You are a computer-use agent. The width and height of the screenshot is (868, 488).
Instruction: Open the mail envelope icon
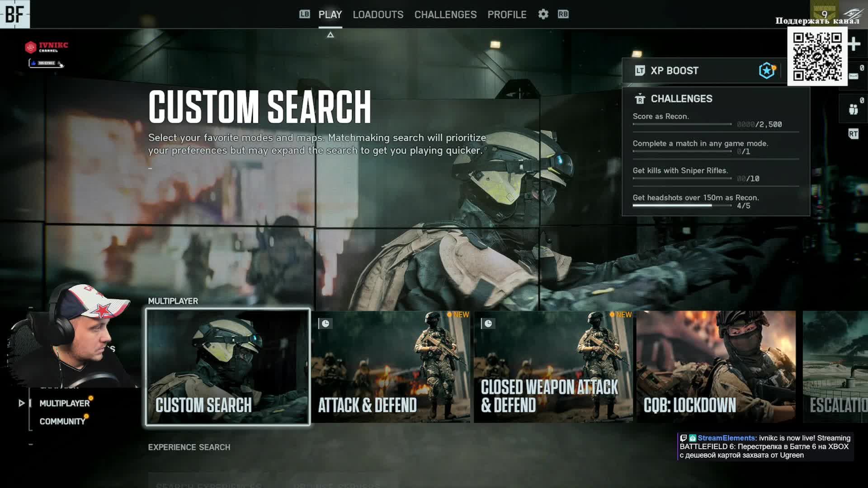tap(853, 76)
